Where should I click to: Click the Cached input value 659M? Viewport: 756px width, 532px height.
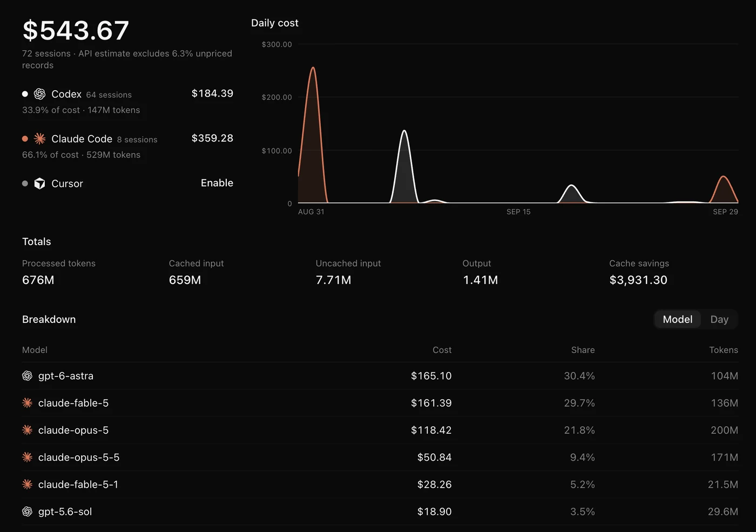click(x=185, y=280)
